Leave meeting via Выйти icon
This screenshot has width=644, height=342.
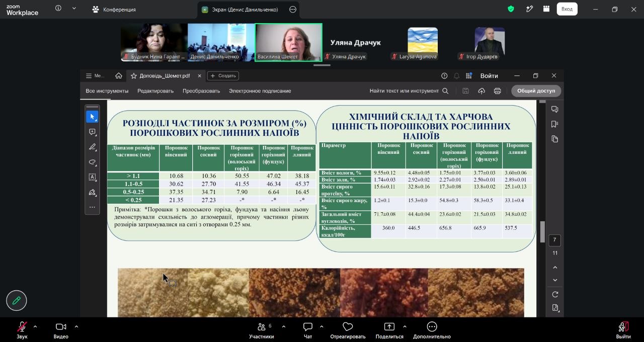tap(623, 326)
